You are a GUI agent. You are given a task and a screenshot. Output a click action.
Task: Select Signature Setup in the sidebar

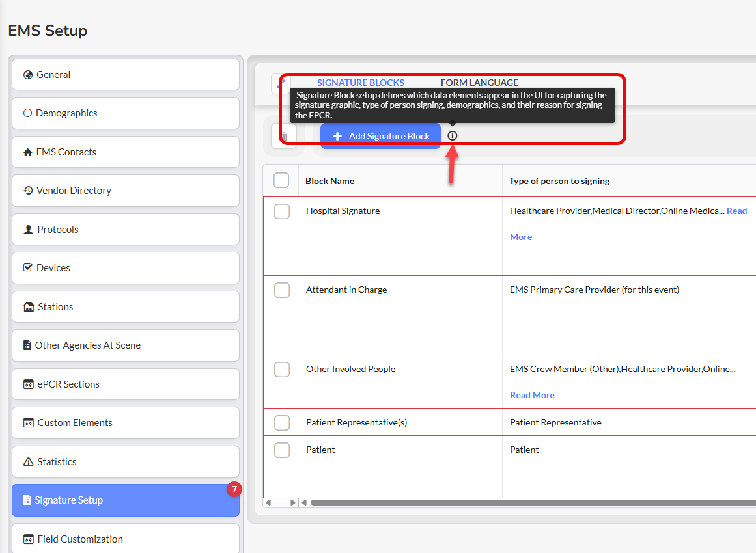pyautogui.click(x=126, y=500)
